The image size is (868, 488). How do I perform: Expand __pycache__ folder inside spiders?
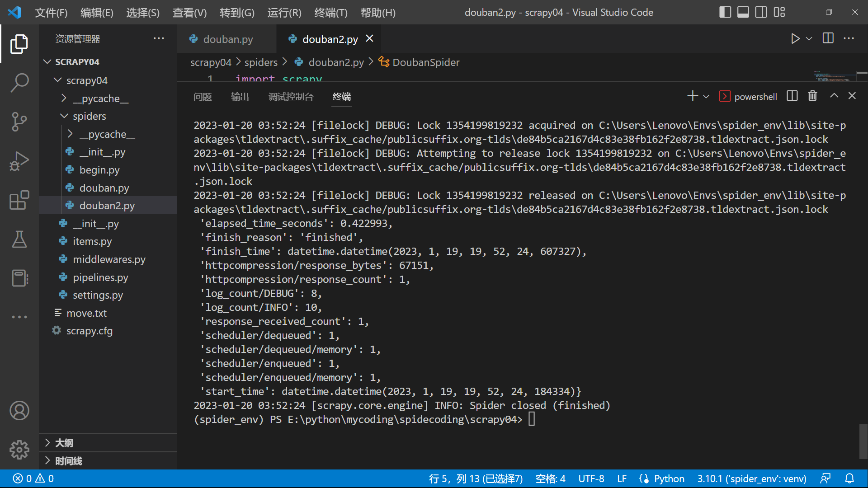(x=70, y=134)
